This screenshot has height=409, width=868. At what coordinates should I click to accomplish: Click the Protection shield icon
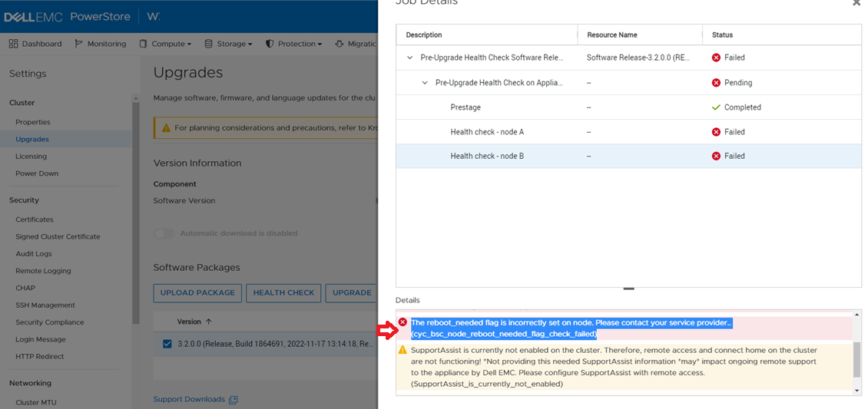pos(270,44)
